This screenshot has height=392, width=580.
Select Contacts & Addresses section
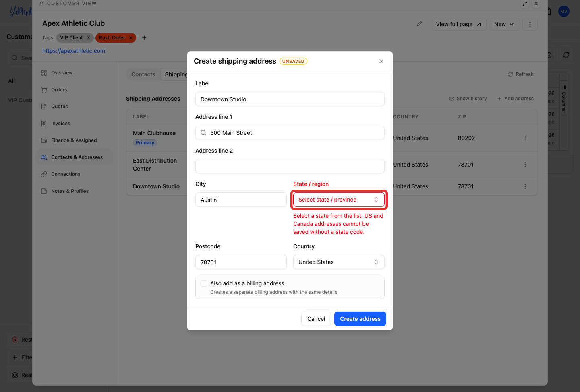coord(75,157)
